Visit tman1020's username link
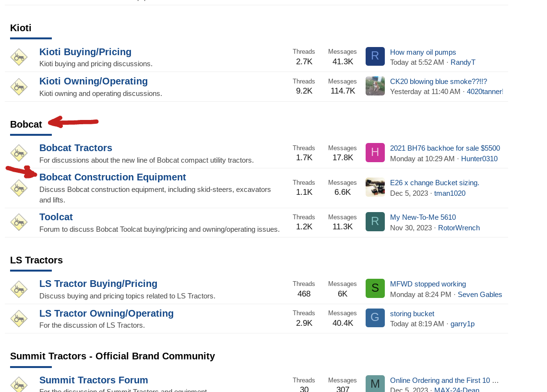 (450, 193)
